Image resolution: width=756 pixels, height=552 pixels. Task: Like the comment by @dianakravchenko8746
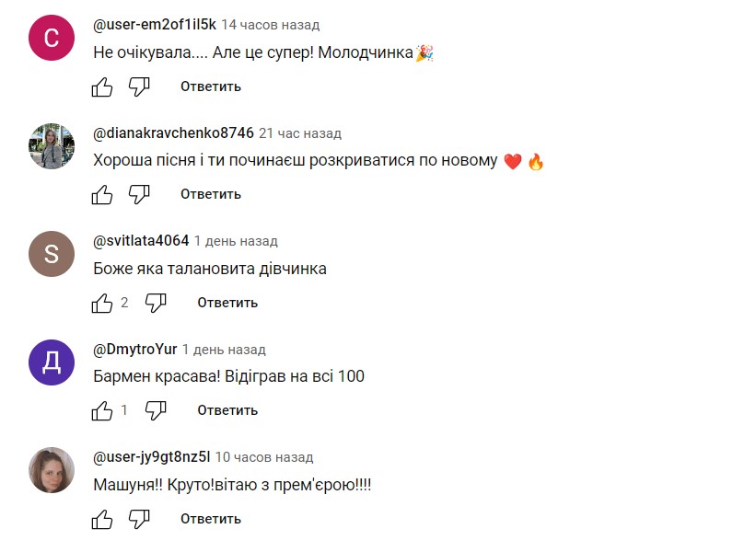102,194
